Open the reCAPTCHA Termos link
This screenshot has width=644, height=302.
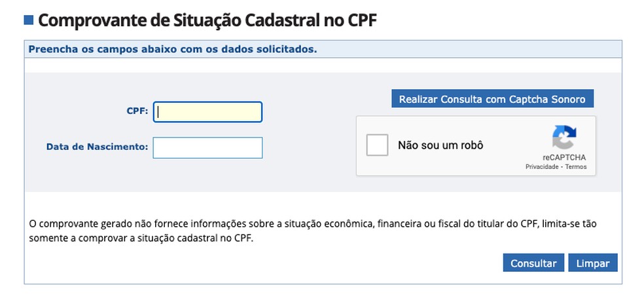[x=576, y=167]
